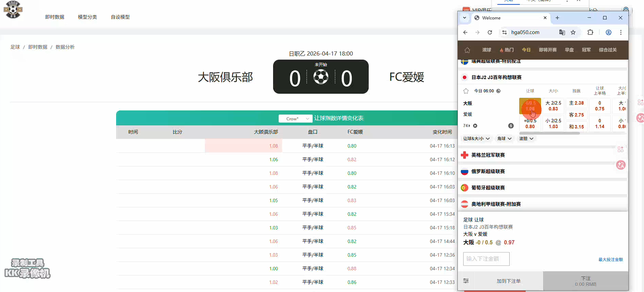Expand the 俄罗斯超级联赛 league

pyautogui.click(x=543, y=171)
